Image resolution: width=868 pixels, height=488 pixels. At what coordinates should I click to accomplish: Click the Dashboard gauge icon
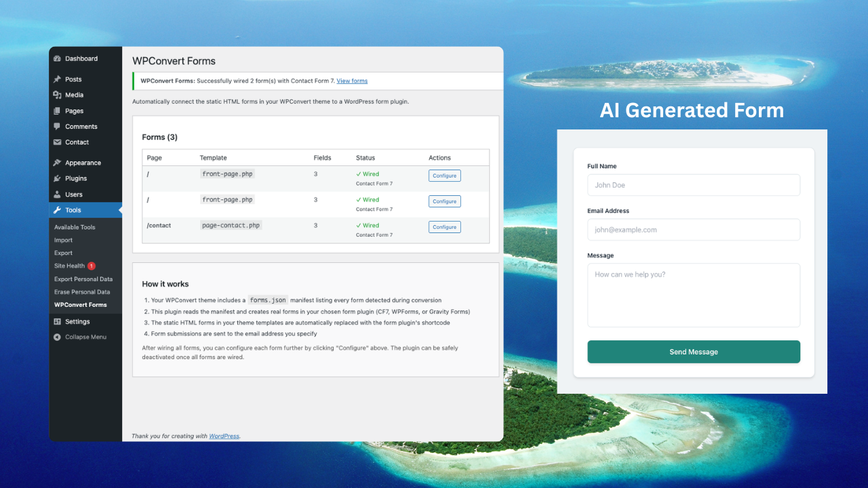[x=58, y=59]
